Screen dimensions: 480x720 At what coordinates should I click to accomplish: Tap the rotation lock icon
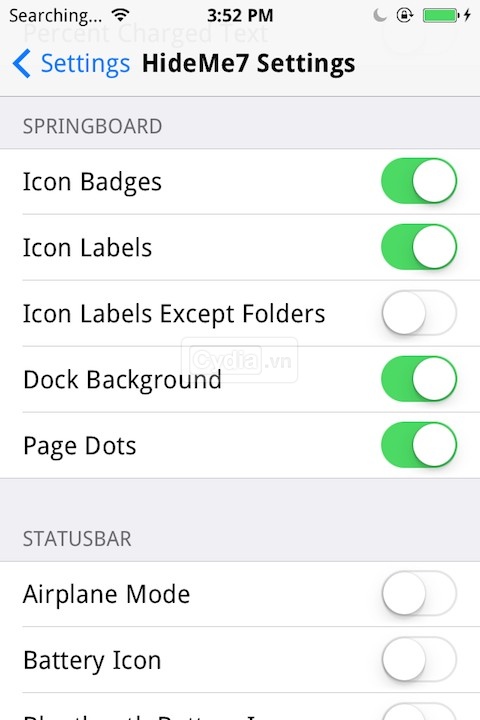(405, 15)
